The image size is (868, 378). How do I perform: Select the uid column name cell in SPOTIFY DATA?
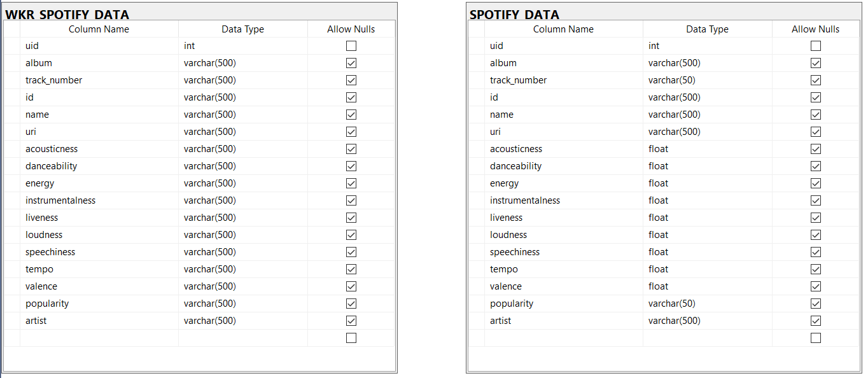point(563,45)
